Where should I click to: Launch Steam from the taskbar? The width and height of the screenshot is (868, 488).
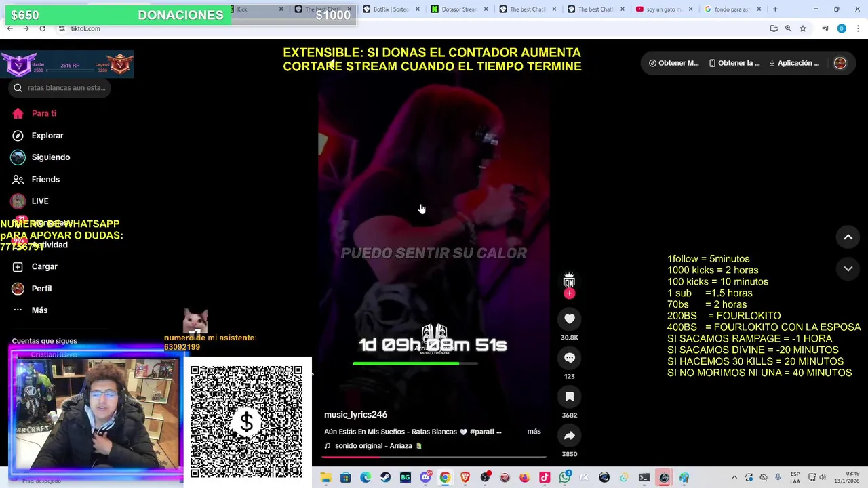pyautogui.click(x=385, y=478)
